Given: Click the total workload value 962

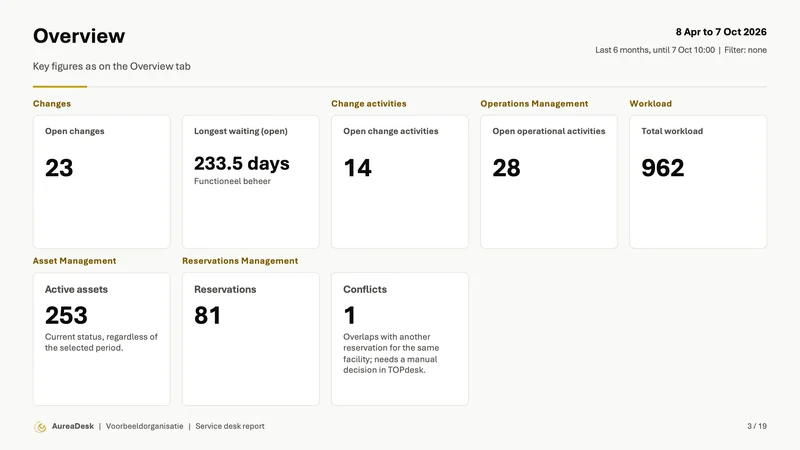Looking at the screenshot, I should (x=663, y=168).
